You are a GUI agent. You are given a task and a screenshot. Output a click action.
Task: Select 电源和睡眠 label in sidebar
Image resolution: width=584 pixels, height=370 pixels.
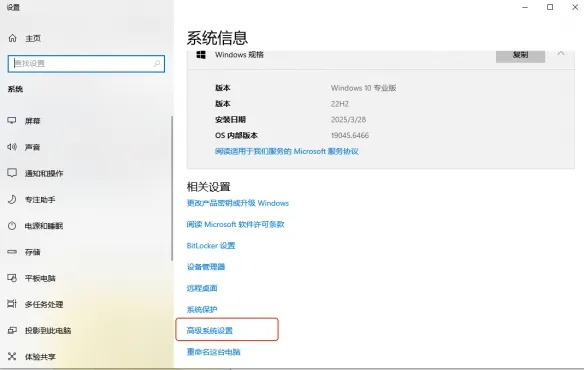(x=44, y=226)
